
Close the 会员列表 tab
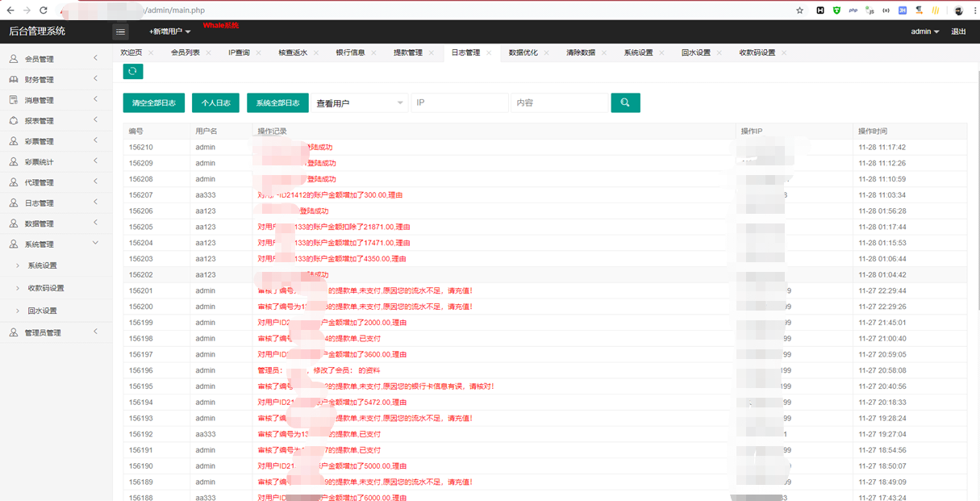[208, 53]
